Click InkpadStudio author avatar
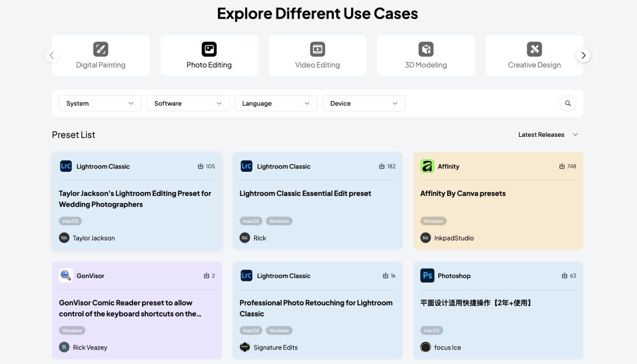The image size is (637, 364). tap(426, 238)
